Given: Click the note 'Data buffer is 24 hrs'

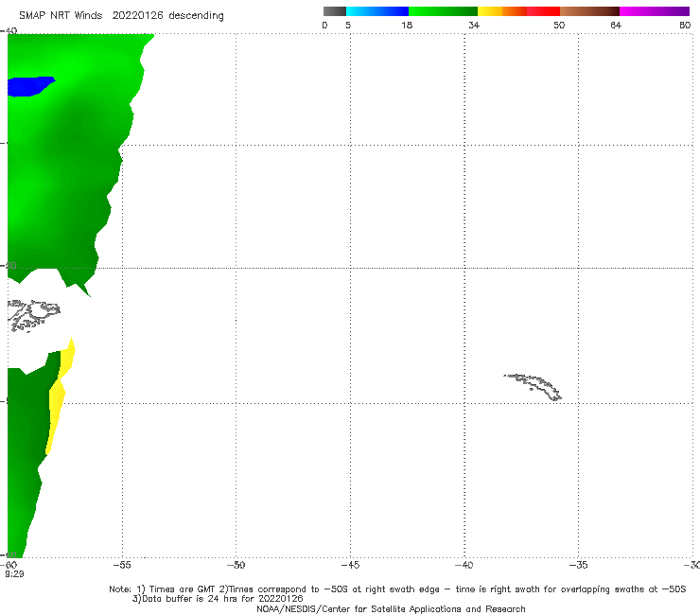Looking at the screenshot, I should click(218, 599).
